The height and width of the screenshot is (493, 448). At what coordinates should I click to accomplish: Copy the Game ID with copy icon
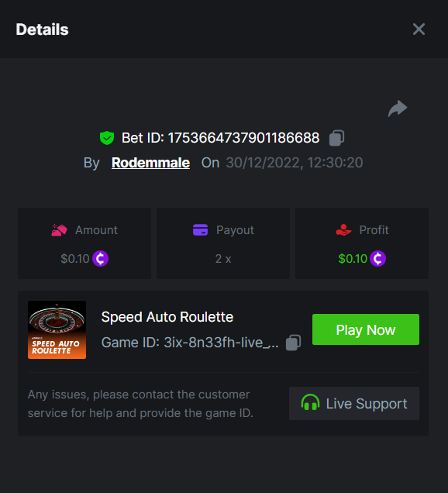click(x=293, y=343)
